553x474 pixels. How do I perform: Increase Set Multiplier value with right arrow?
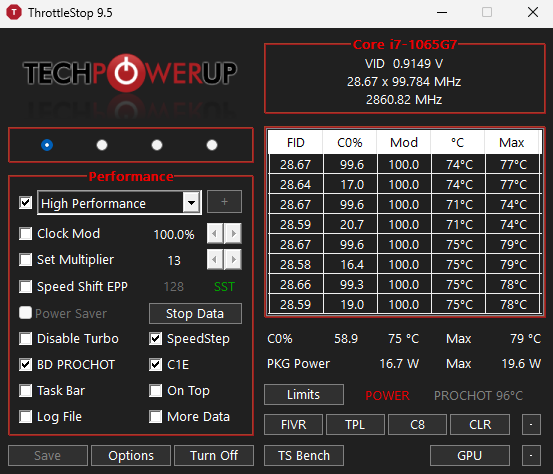click(233, 260)
